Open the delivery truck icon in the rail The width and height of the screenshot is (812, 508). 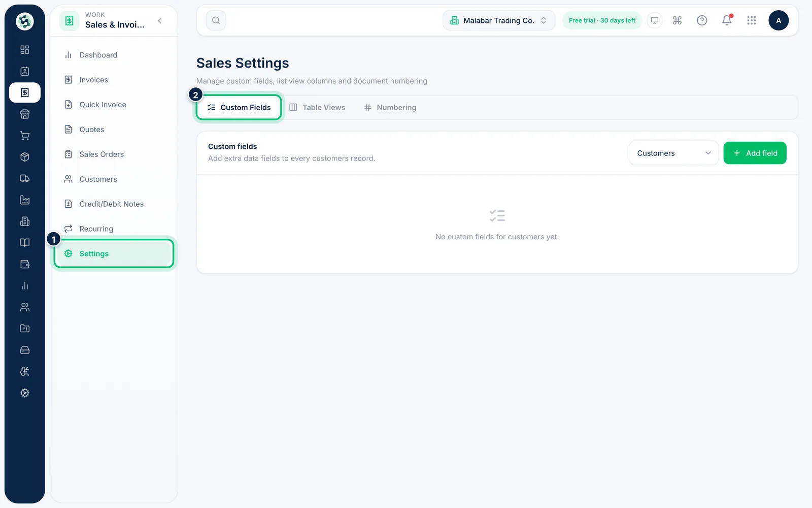[24, 178]
